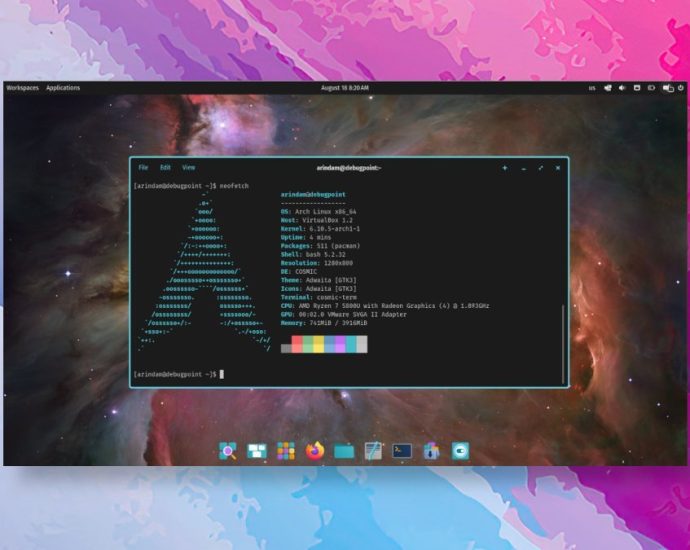This screenshot has height=550, width=690.
Task: Click the 'Host: VirtualBox 1.2' line
Action: [x=317, y=220]
